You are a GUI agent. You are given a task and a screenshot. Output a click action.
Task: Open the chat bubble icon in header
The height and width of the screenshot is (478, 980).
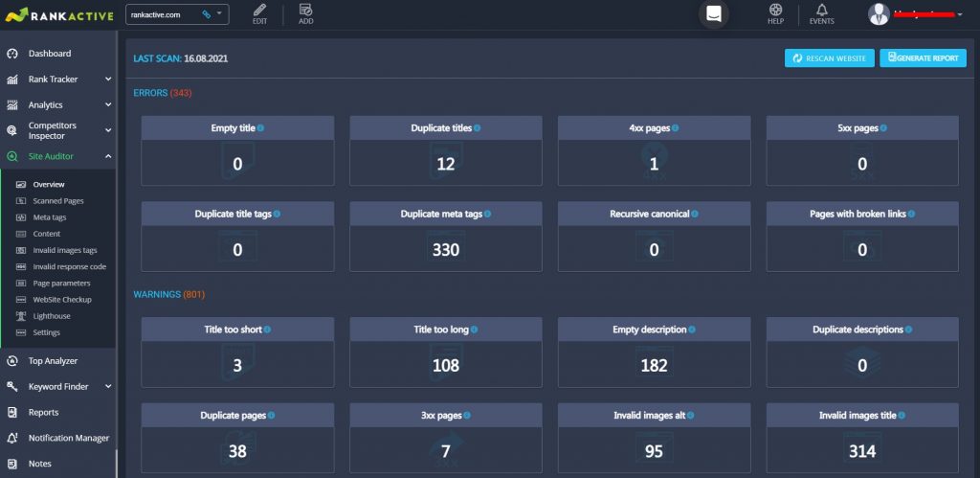coord(714,14)
